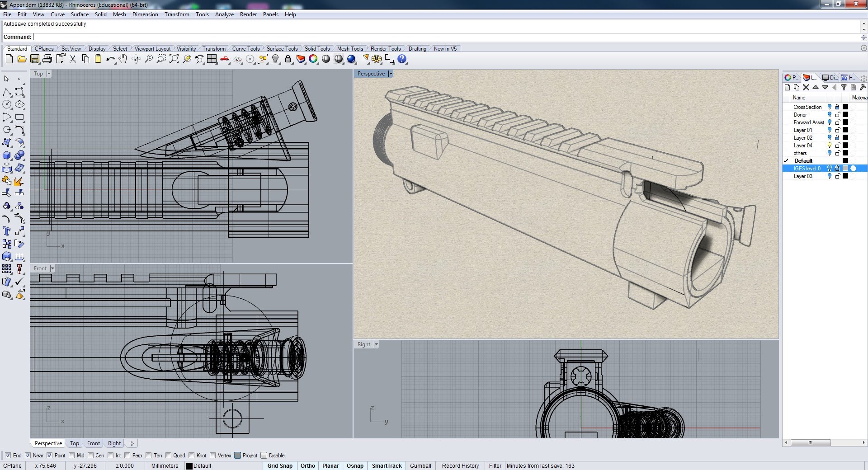Image resolution: width=868 pixels, height=470 pixels.
Task: Unlock the CrossSection layer lock
Action: click(x=837, y=107)
